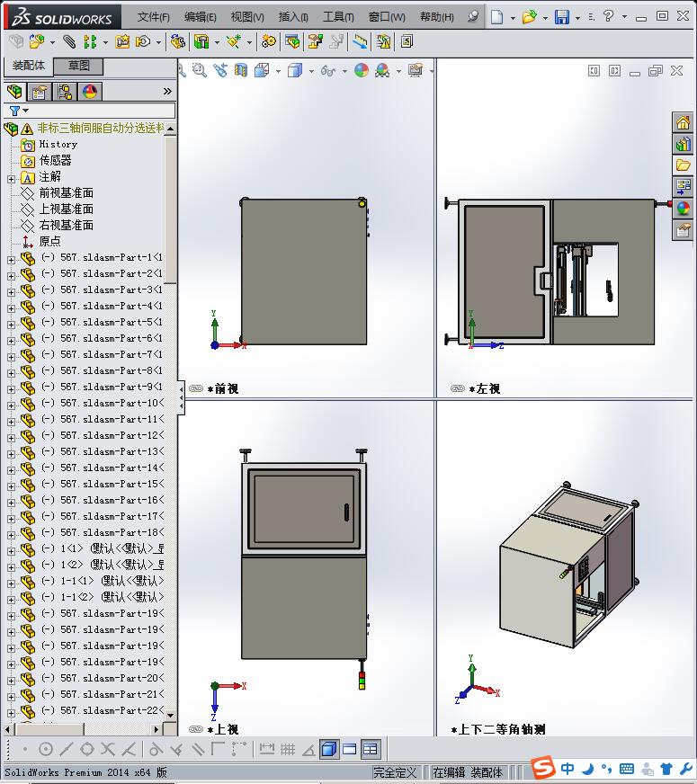Click the Apply scene icon
Viewport: 697px width, 784px height.
tap(382, 70)
